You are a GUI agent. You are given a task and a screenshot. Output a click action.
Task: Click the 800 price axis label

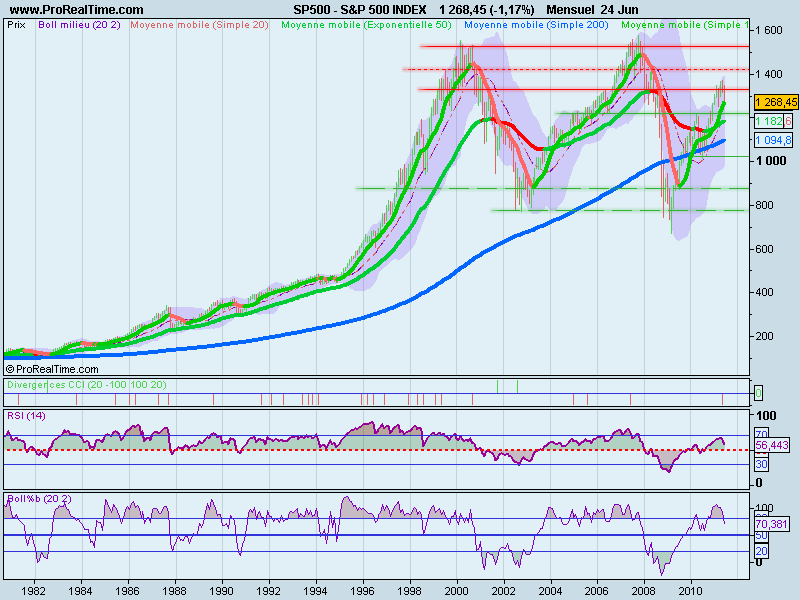click(x=764, y=205)
